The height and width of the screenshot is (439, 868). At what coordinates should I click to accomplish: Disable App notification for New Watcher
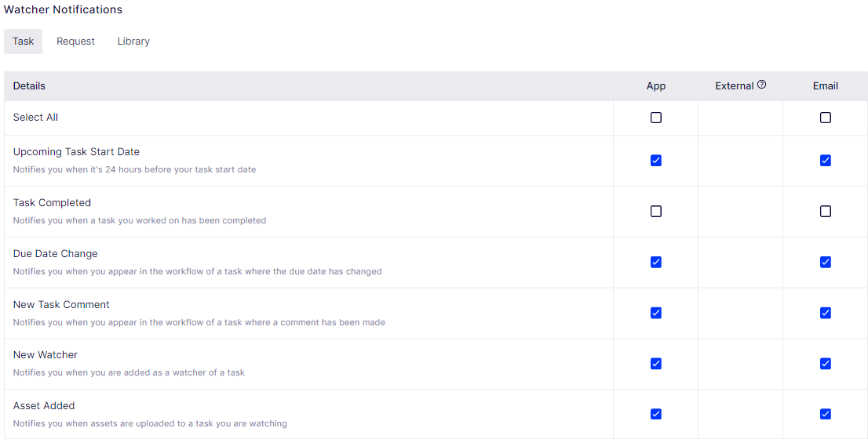[656, 363]
